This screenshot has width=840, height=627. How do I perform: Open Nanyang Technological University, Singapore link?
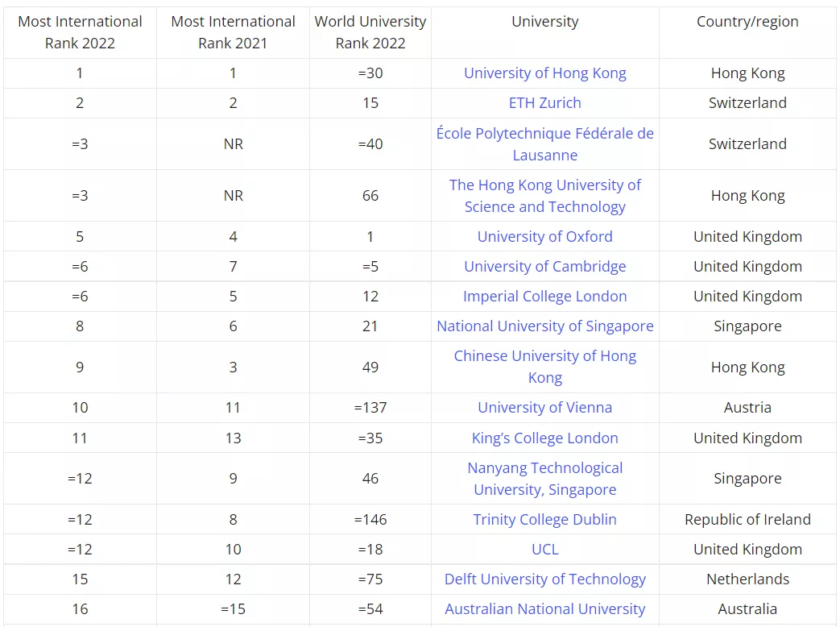pyautogui.click(x=544, y=479)
